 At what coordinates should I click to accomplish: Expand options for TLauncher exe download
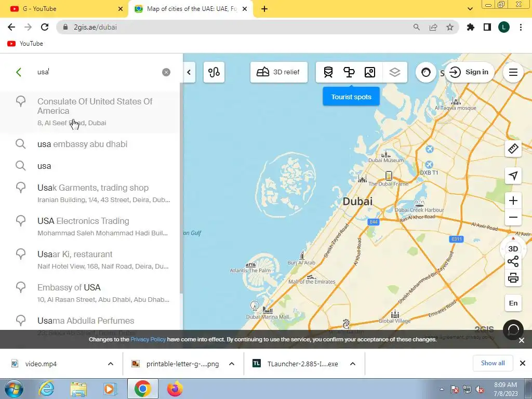click(x=353, y=364)
